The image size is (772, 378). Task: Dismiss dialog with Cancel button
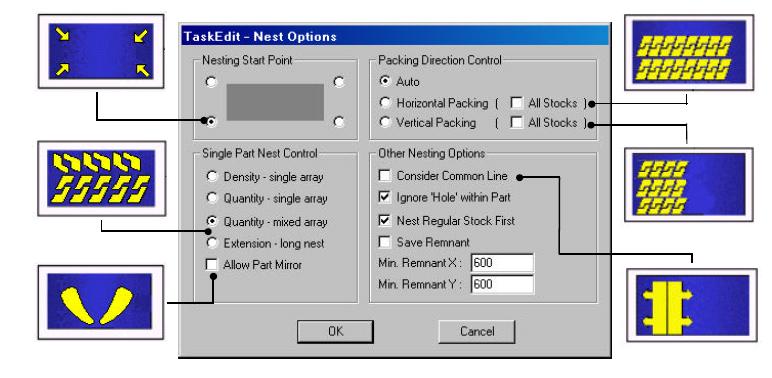[x=477, y=332]
